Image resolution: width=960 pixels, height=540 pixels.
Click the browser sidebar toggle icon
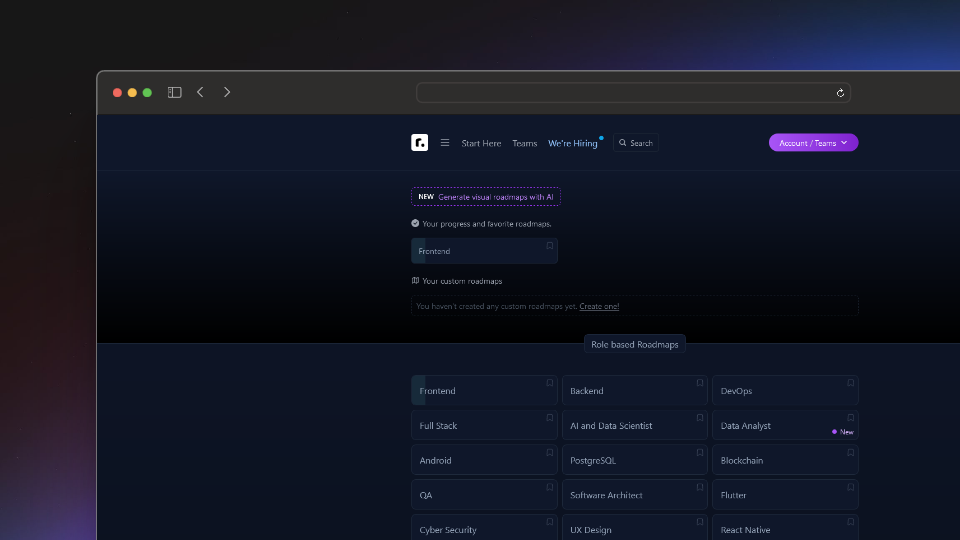175,92
